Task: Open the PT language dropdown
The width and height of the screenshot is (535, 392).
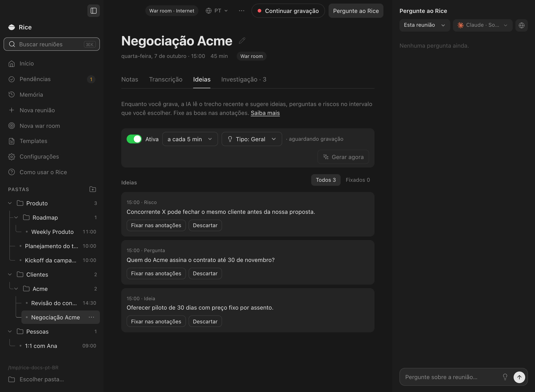Action: pyautogui.click(x=217, y=11)
